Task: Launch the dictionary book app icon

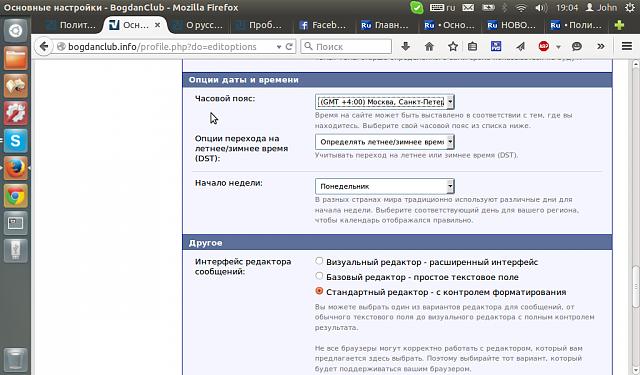Action: click(16, 85)
